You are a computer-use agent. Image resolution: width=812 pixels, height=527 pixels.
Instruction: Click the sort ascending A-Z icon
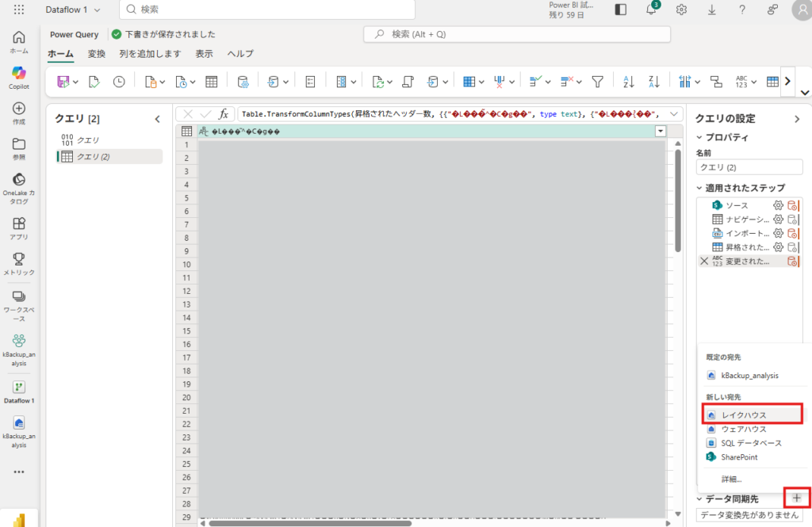628,82
